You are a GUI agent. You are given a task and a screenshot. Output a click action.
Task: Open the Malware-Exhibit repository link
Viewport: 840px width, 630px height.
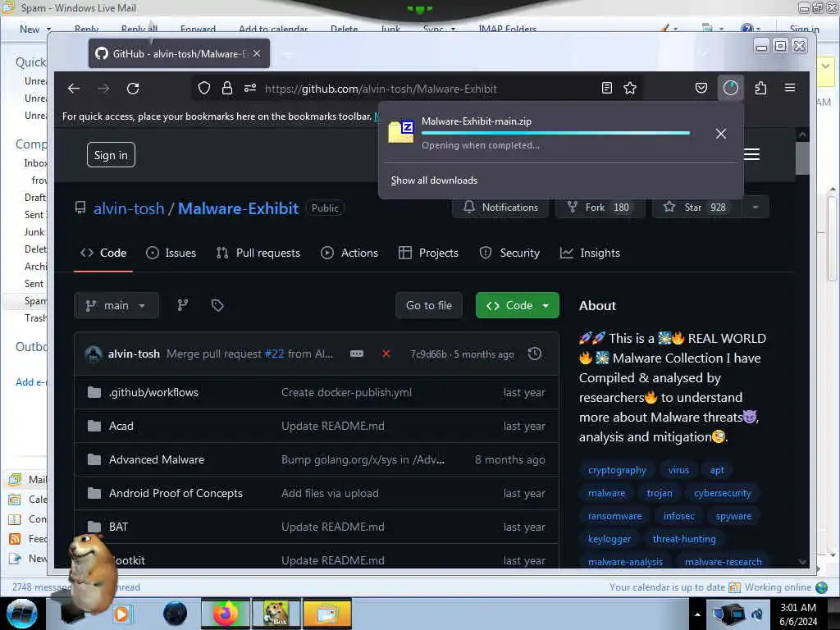click(x=238, y=208)
